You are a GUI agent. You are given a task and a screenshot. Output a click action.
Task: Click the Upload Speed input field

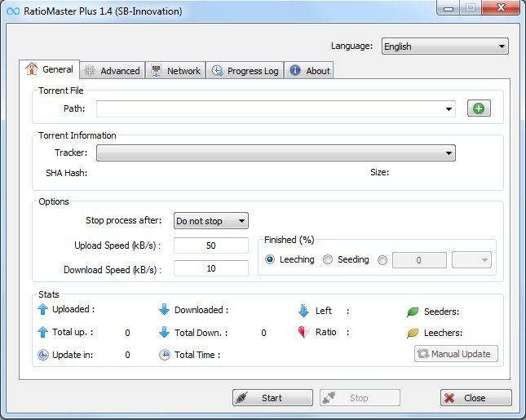[x=211, y=245]
